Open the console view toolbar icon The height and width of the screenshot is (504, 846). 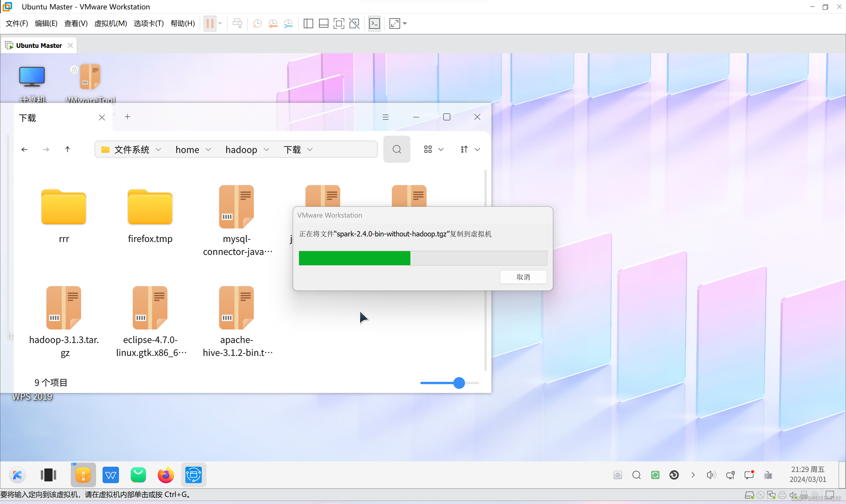point(374,23)
